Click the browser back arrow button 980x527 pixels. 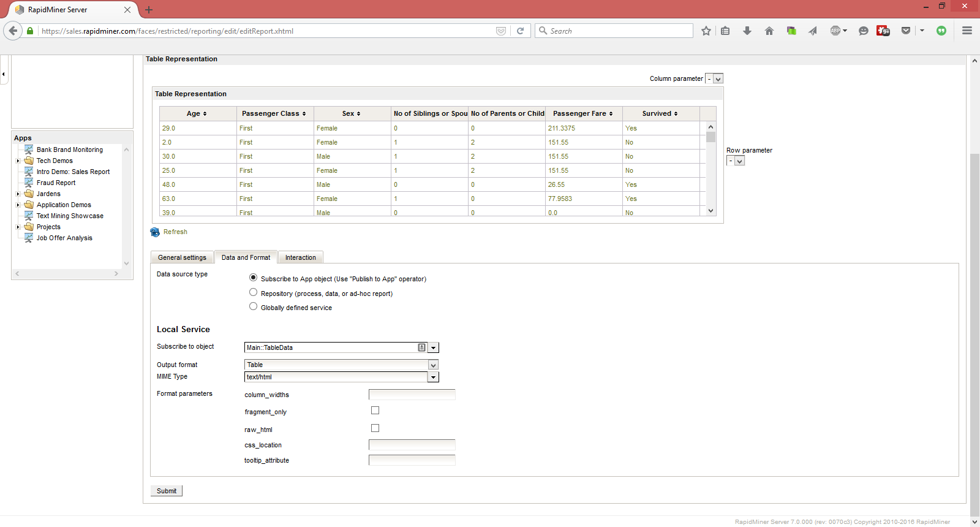[x=13, y=31]
